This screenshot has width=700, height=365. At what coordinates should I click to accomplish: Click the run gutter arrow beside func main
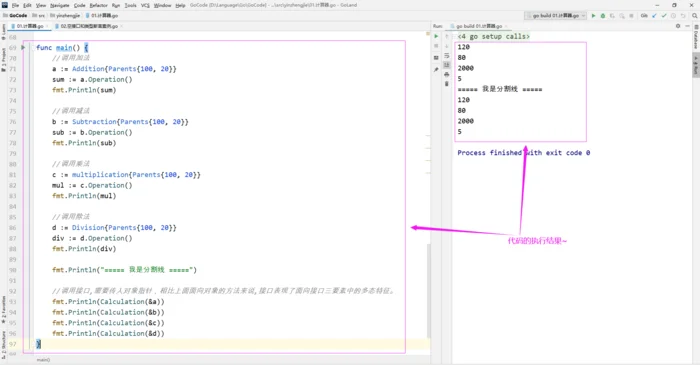23,47
